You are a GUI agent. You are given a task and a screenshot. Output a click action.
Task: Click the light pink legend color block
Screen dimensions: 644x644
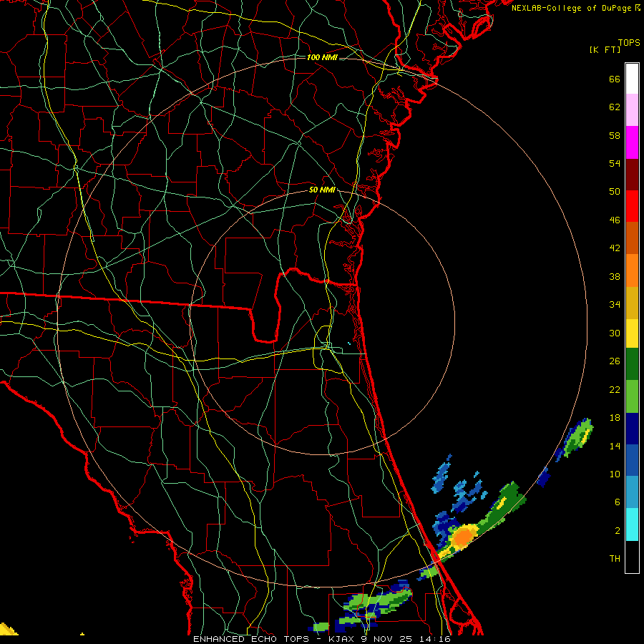tap(632, 110)
